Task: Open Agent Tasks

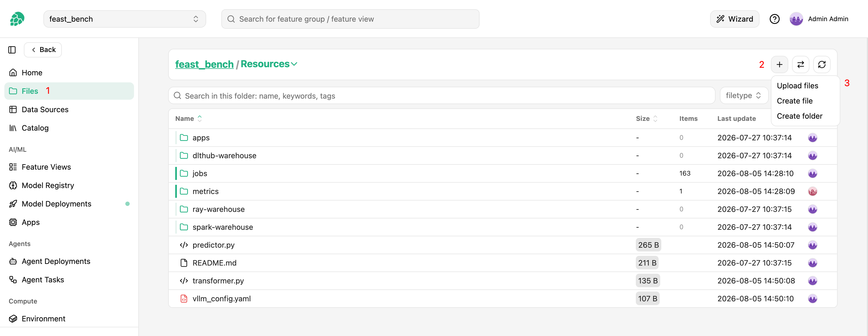Action: (x=69, y=280)
